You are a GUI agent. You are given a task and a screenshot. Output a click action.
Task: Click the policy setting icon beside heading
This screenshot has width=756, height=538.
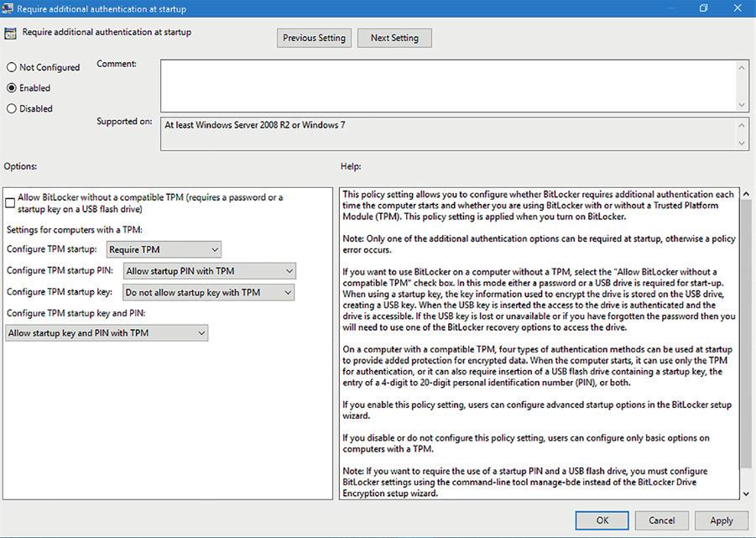pos(10,34)
